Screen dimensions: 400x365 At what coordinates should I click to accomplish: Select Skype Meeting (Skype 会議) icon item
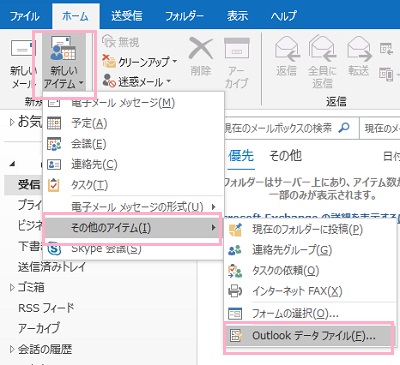(x=54, y=249)
